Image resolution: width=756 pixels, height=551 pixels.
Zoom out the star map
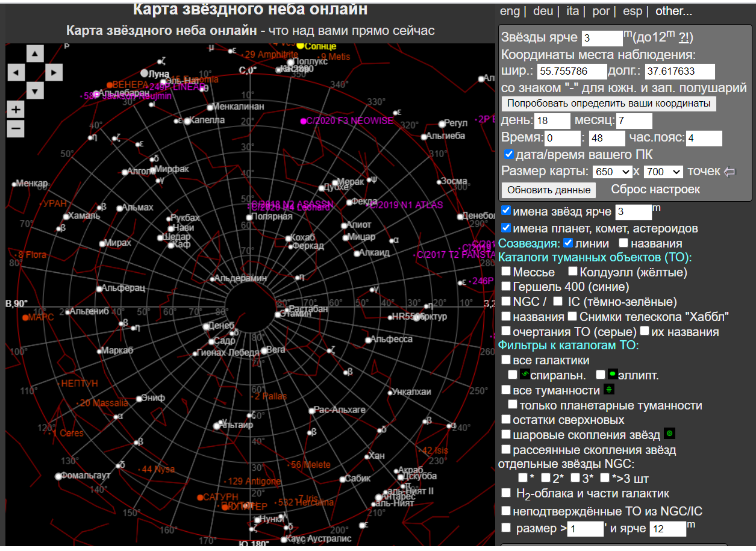[16, 128]
